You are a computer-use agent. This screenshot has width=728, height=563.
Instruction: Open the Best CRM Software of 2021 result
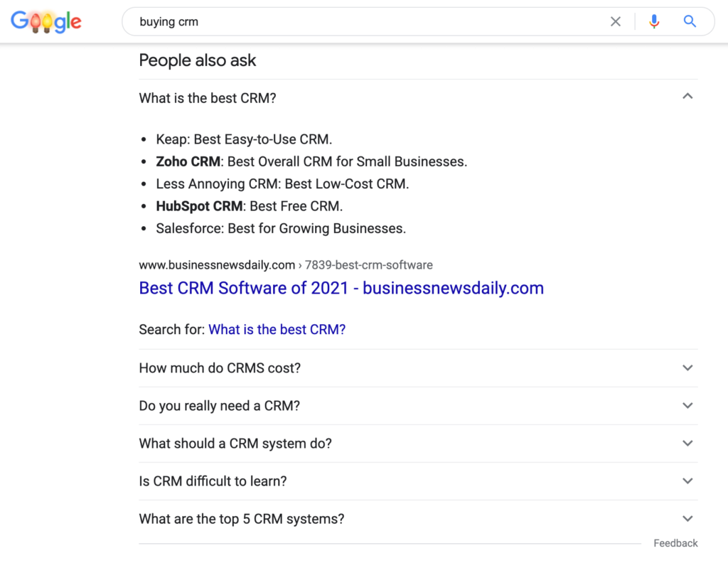tap(341, 288)
